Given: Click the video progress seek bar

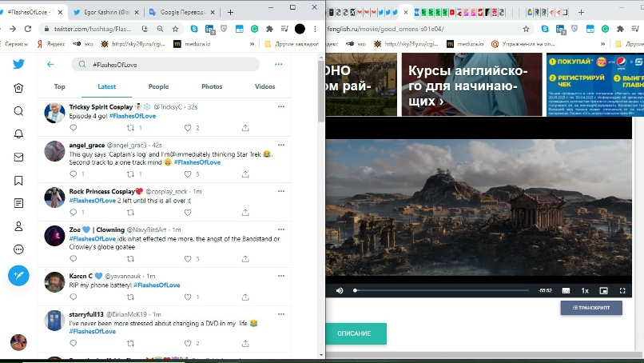Looking at the screenshot, I should [x=439, y=290].
